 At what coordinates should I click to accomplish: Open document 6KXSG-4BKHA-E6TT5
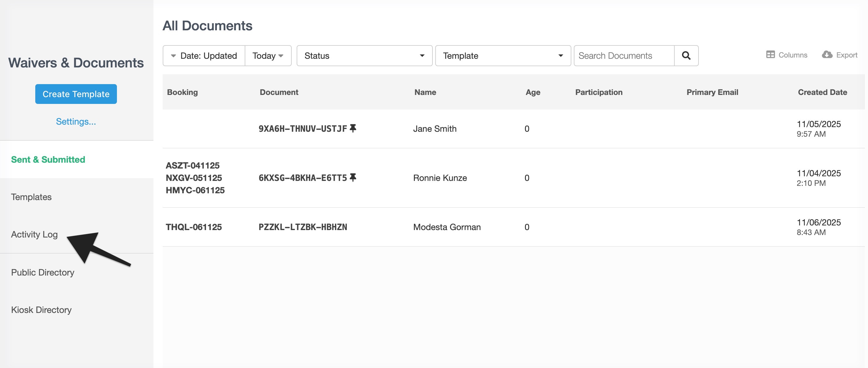[303, 178]
